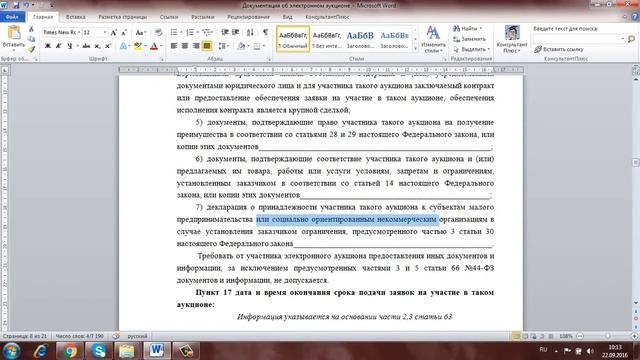Toggle strikethrough (abc) formatting

pyautogui.click(x=86, y=46)
